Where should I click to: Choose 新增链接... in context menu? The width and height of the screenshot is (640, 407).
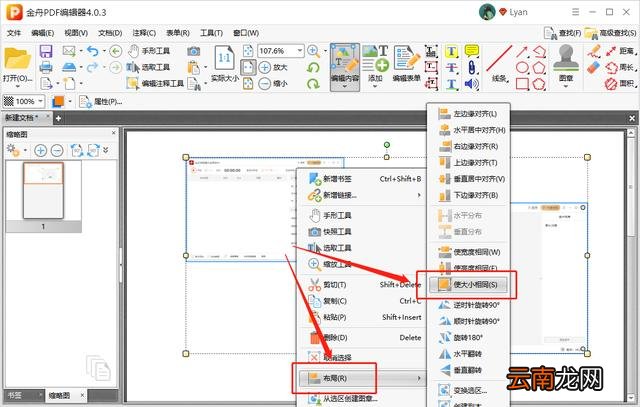tap(364, 195)
